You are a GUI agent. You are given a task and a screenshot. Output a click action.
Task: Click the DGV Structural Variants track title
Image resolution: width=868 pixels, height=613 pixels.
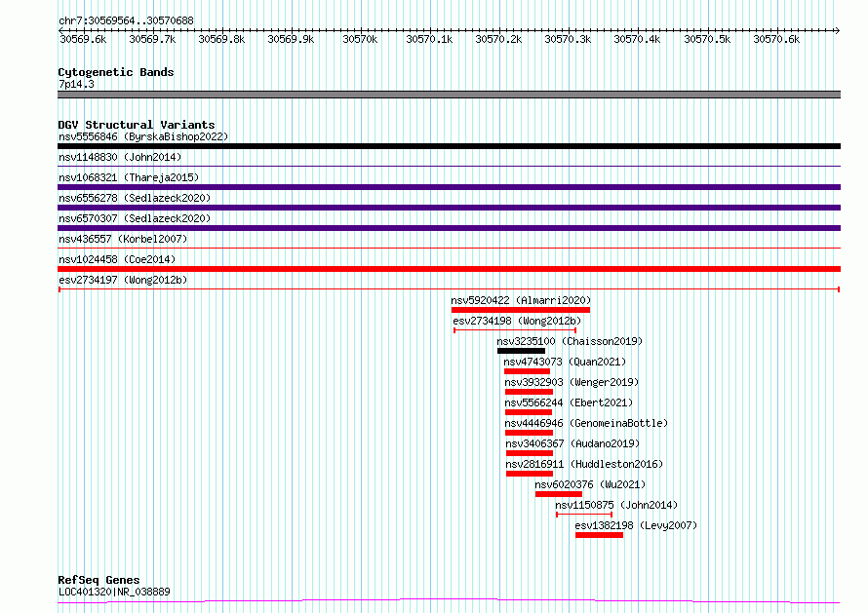pos(137,125)
